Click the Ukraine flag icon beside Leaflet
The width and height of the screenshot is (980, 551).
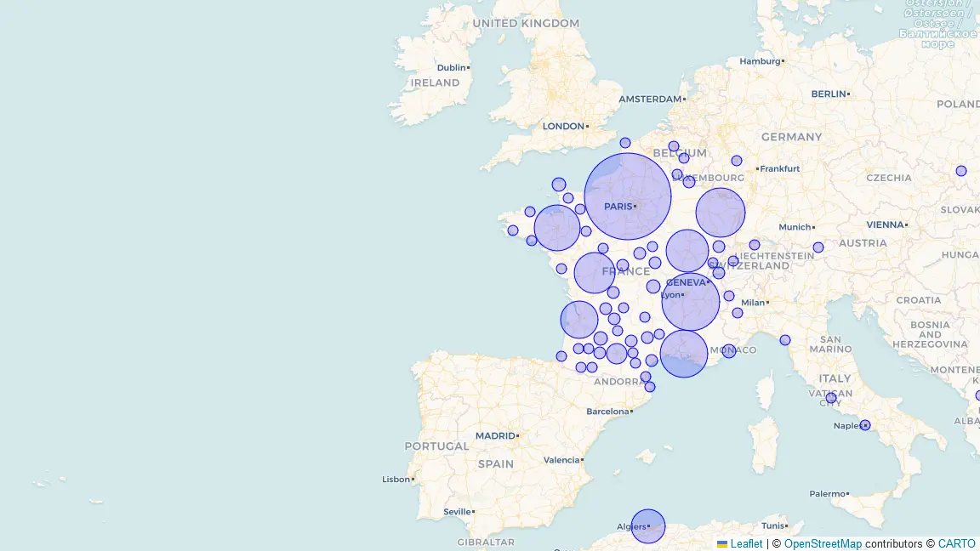tap(722, 544)
